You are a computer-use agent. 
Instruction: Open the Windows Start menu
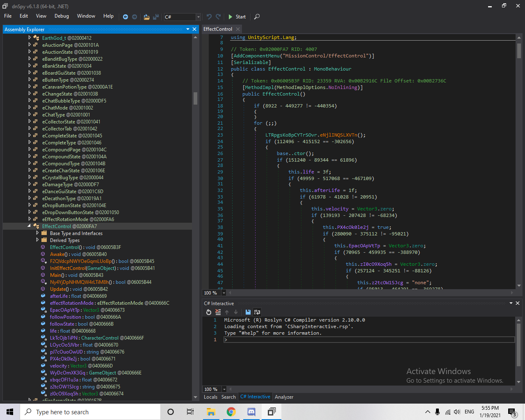pos(10,412)
